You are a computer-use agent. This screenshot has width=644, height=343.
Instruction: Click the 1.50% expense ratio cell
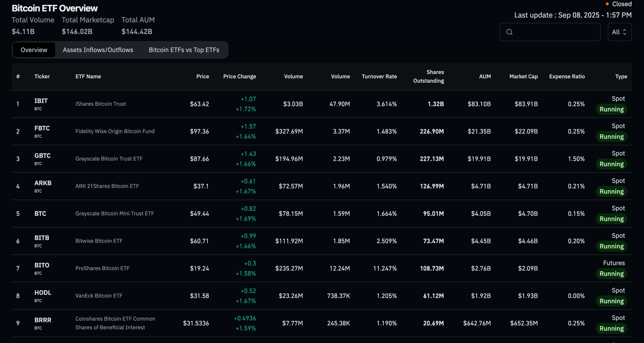tap(576, 159)
